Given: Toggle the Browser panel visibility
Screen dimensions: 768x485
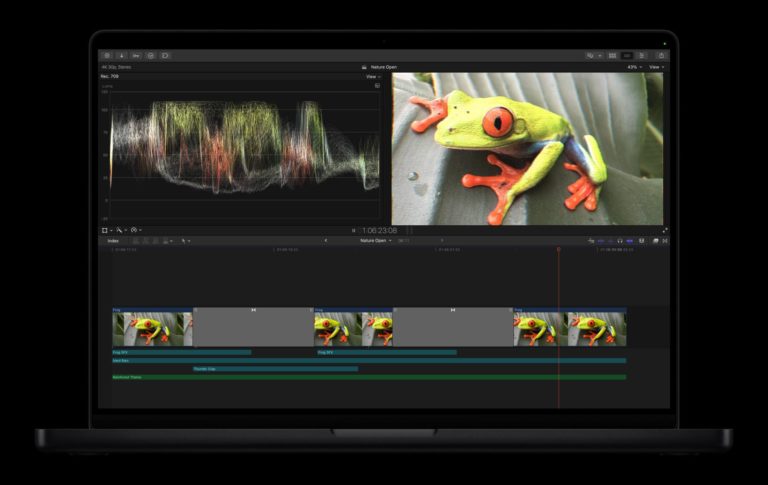Looking at the screenshot, I should coord(612,55).
